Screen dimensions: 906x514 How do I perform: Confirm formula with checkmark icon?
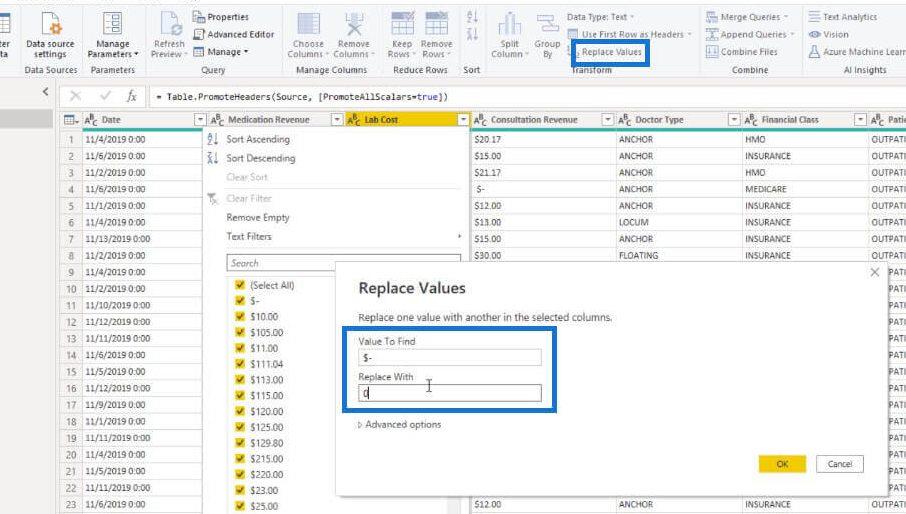pyautogui.click(x=105, y=96)
